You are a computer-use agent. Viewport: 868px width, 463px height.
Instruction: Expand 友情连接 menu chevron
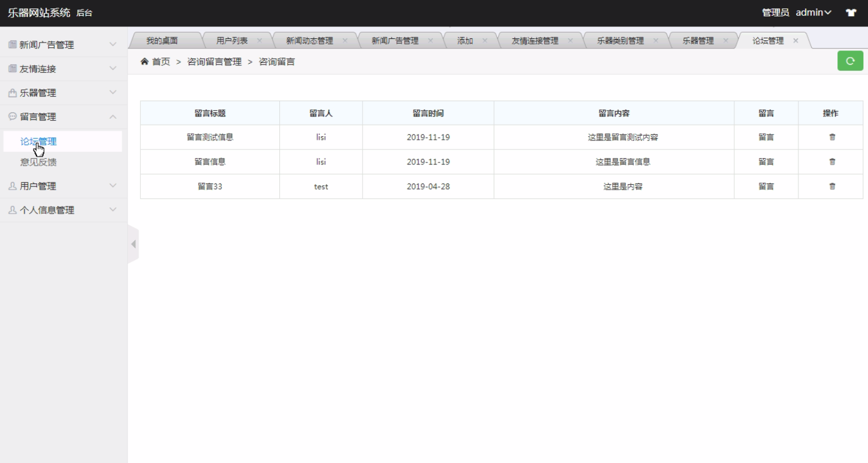click(x=113, y=68)
